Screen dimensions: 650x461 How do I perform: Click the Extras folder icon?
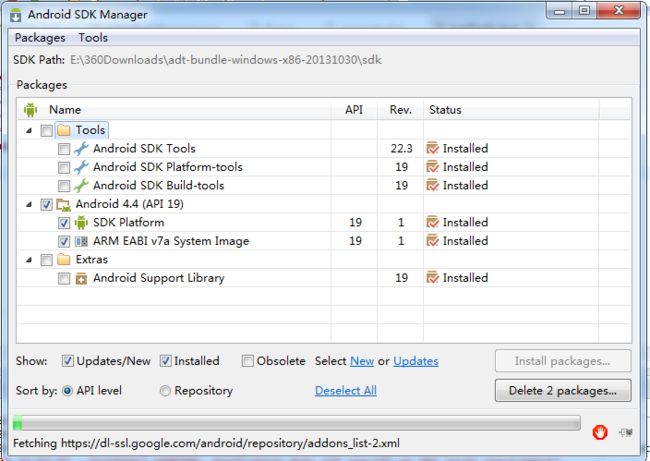[x=63, y=260]
